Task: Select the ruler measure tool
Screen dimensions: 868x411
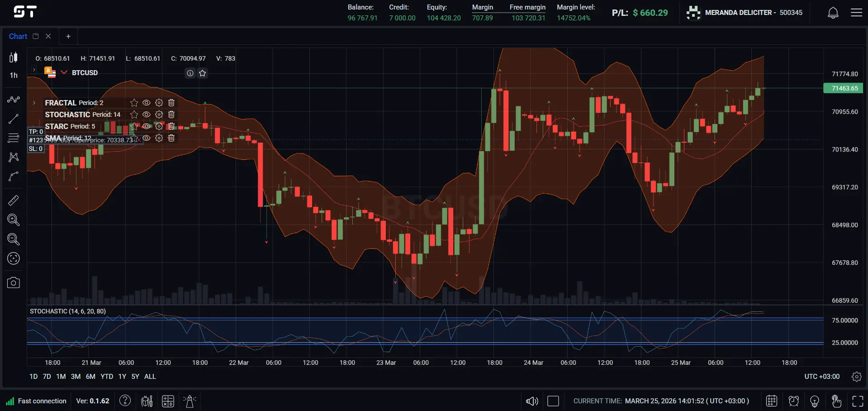Action: 14,200
